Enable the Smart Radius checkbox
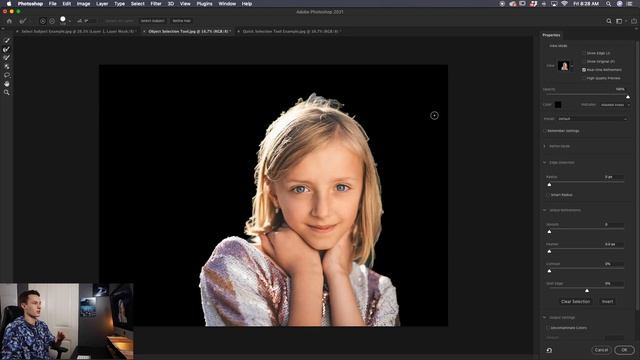640x360 pixels. click(x=548, y=195)
